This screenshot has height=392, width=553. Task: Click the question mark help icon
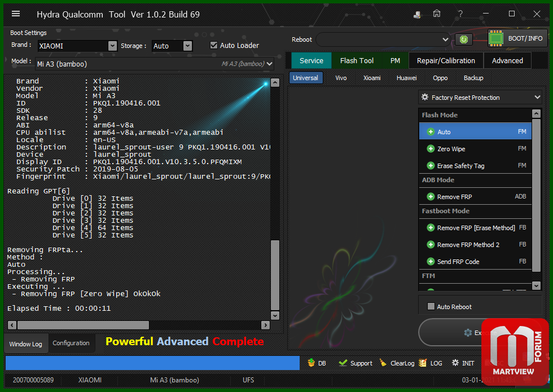click(460, 14)
